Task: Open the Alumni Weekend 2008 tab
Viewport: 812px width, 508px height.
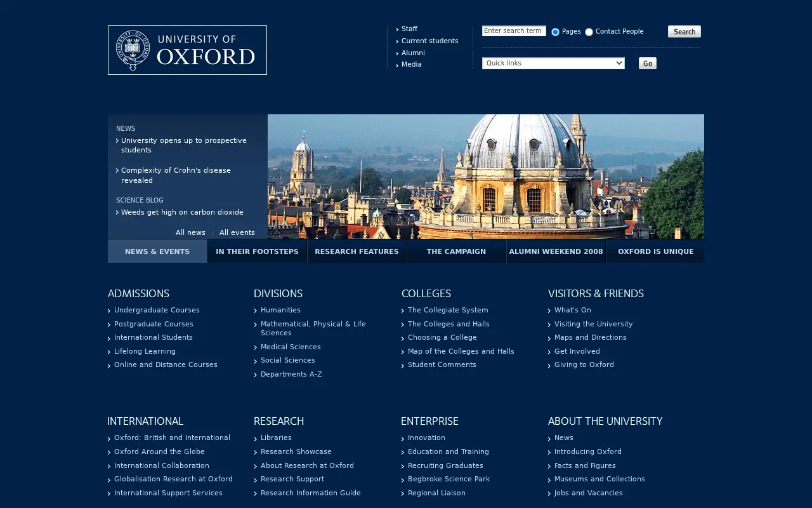Action: (556, 251)
